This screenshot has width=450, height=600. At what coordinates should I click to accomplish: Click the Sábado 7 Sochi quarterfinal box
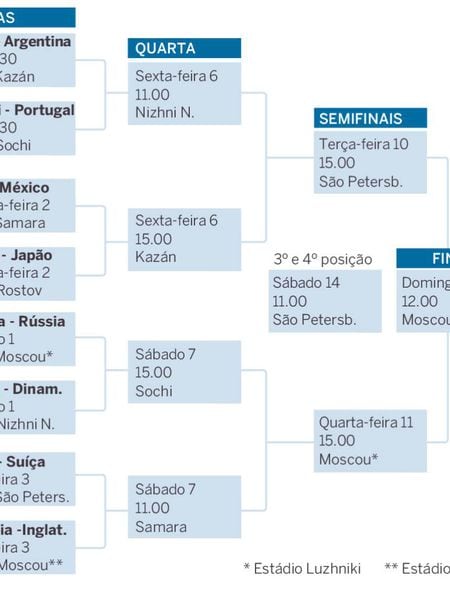[184, 372]
